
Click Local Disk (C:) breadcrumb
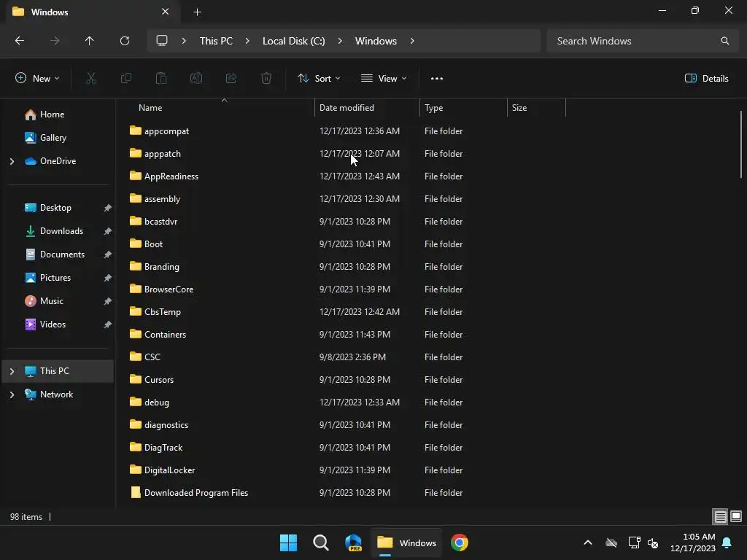[293, 41]
